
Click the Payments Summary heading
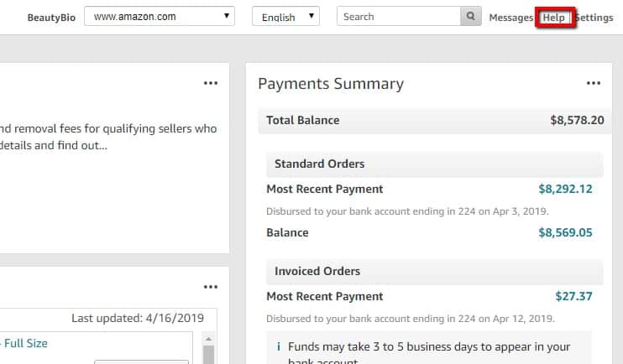331,84
